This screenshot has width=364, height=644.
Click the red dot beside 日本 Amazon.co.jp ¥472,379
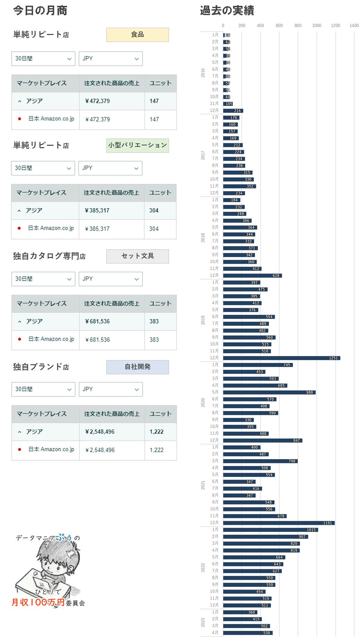tap(20, 119)
